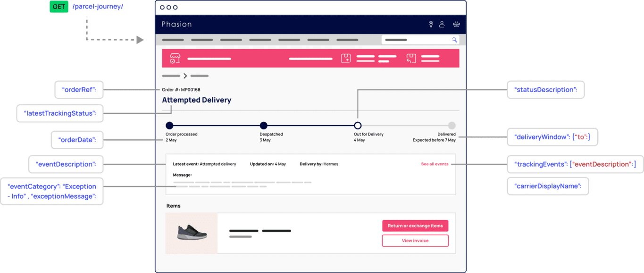Select the Despatched timeline marker

(x=264, y=126)
